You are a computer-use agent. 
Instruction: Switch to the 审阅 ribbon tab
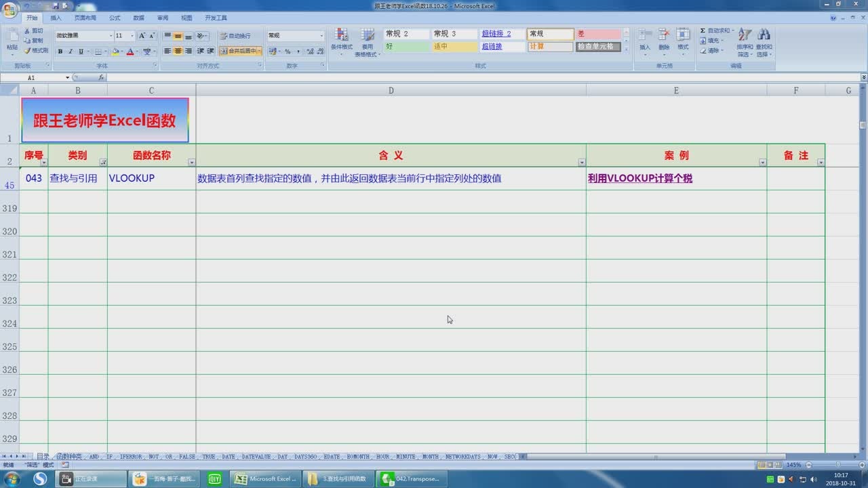163,18
